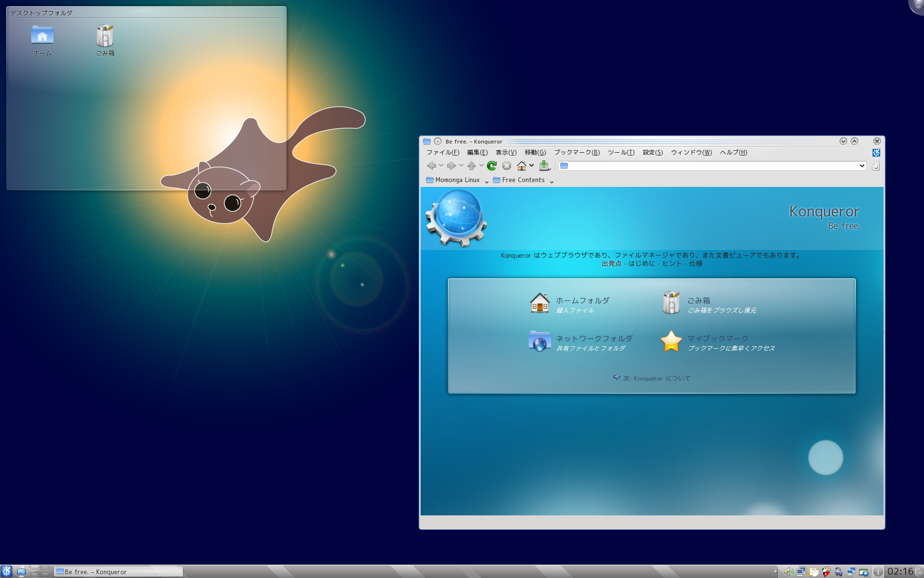Viewport: 924px width, 578px height.
Task: Open the calendar reminder tray icon
Action: click(x=864, y=572)
